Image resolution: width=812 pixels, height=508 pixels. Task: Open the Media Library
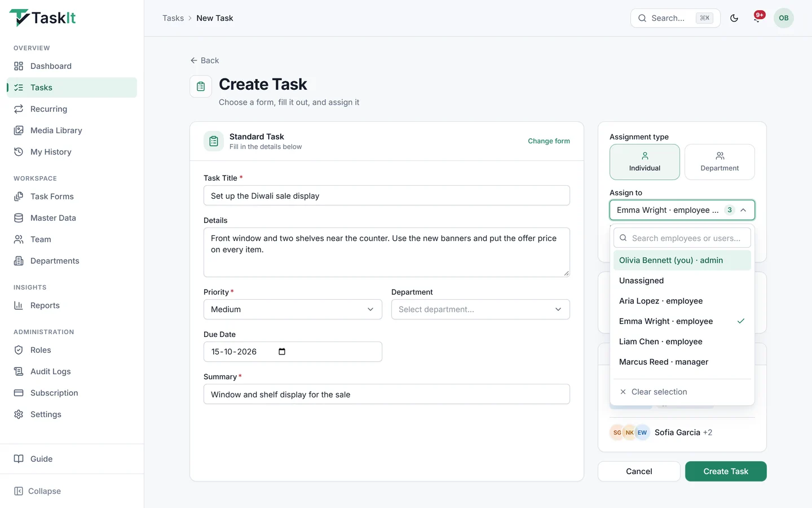72,130
